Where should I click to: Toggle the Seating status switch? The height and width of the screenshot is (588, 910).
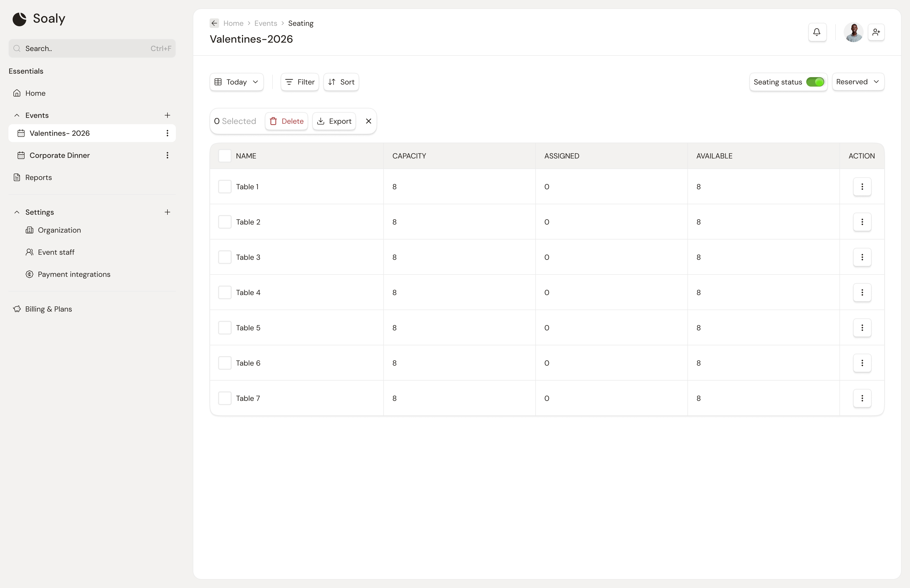click(815, 82)
